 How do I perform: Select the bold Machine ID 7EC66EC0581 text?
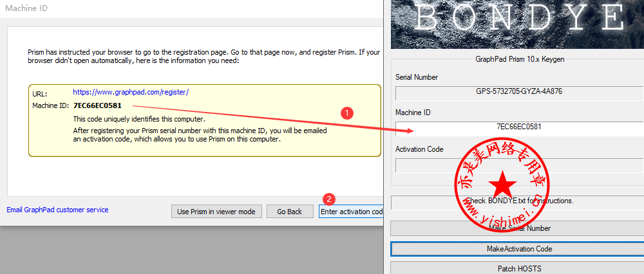(x=97, y=106)
